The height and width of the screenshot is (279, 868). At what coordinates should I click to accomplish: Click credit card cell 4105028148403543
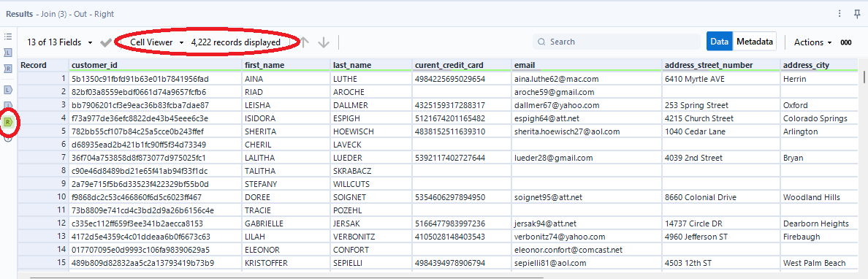click(462, 237)
